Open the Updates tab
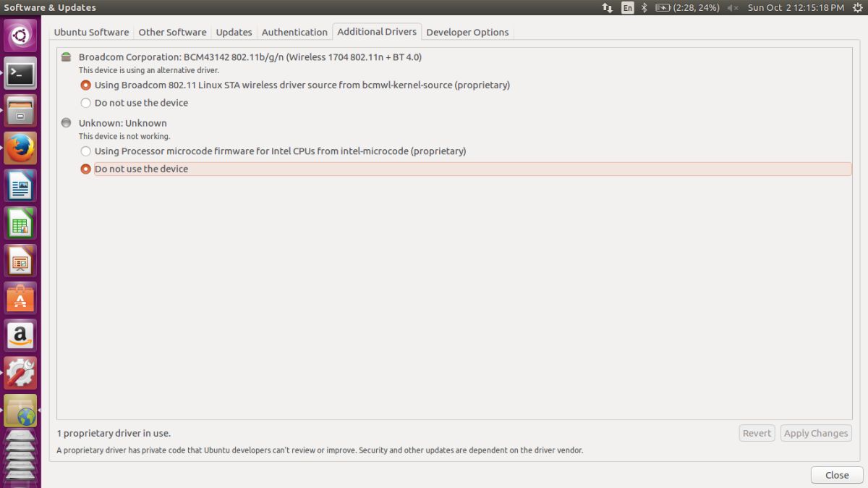Screen dimensions: 868x488 point(234,32)
